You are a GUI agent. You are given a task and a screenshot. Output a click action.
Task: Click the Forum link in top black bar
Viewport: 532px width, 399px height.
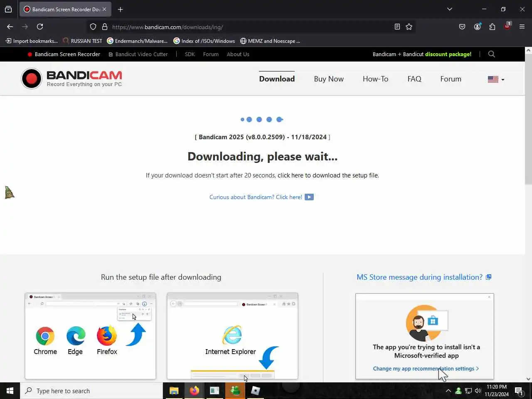coord(211,54)
